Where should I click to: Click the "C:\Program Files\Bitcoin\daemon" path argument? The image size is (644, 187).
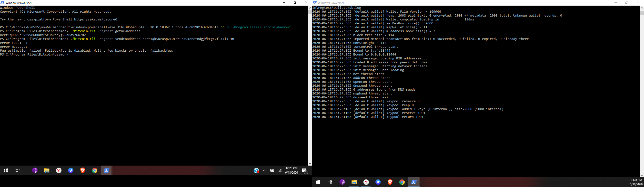coord(259,27)
